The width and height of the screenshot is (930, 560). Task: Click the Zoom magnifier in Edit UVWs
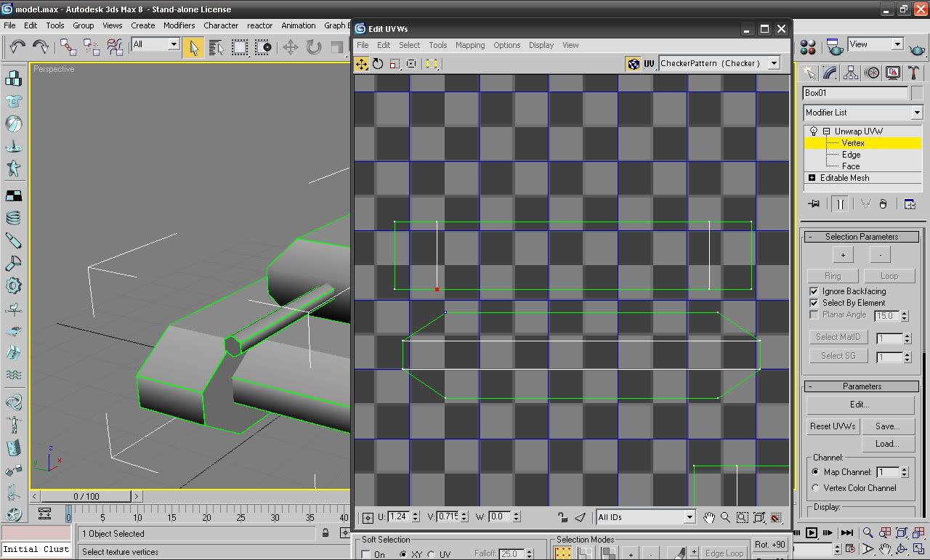point(725,517)
